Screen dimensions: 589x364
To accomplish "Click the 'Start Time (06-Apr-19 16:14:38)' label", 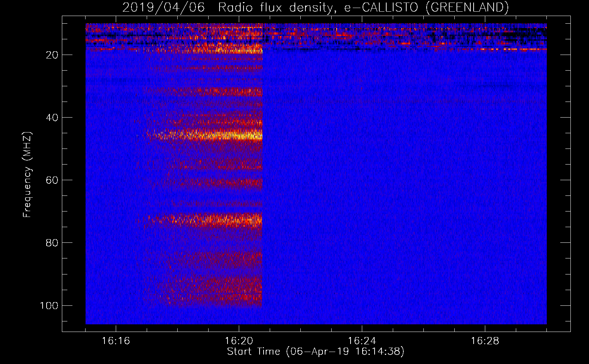I will 316,352.
